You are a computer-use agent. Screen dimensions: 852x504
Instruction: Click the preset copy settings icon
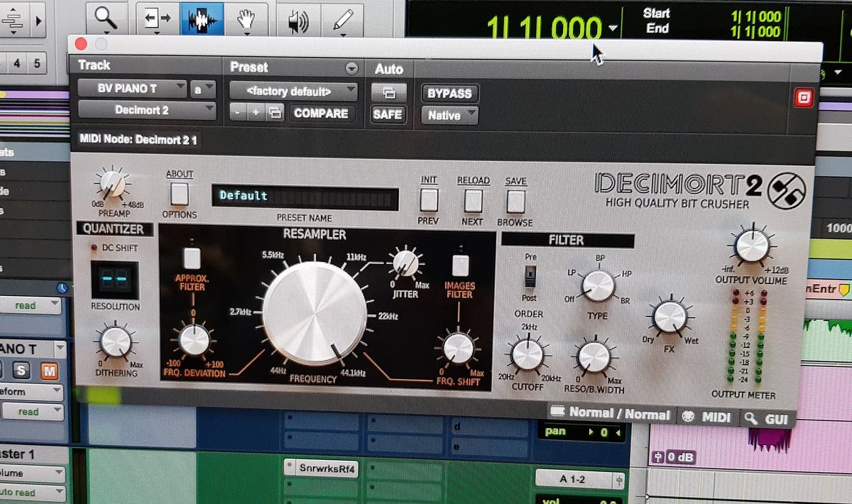coord(275,113)
